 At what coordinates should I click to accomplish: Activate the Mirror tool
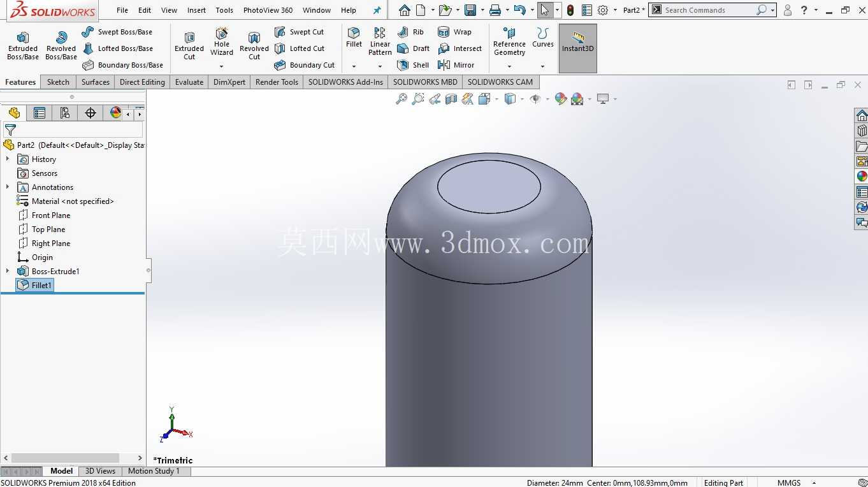(456, 65)
